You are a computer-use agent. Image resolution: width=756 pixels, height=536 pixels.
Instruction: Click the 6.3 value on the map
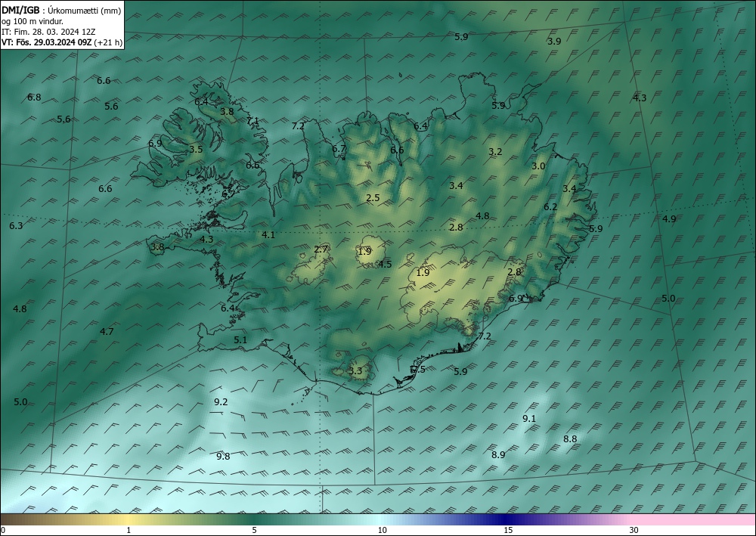pos(16,225)
